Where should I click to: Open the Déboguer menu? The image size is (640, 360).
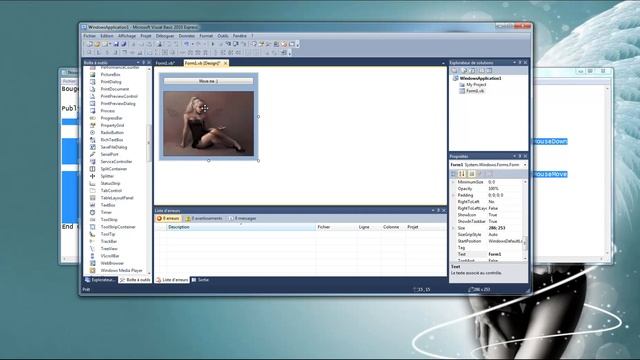165,36
